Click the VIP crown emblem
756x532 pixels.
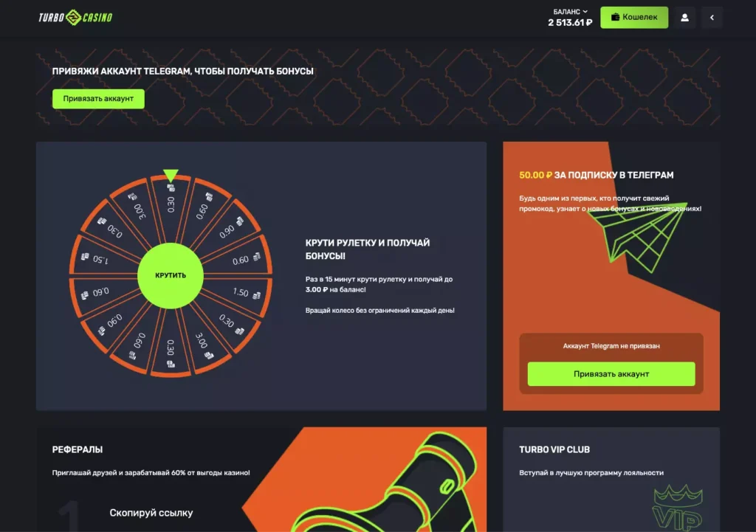678,506
